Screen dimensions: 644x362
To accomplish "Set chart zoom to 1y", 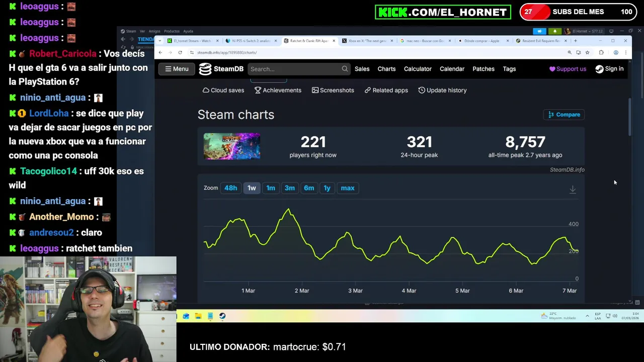I will coord(327,188).
